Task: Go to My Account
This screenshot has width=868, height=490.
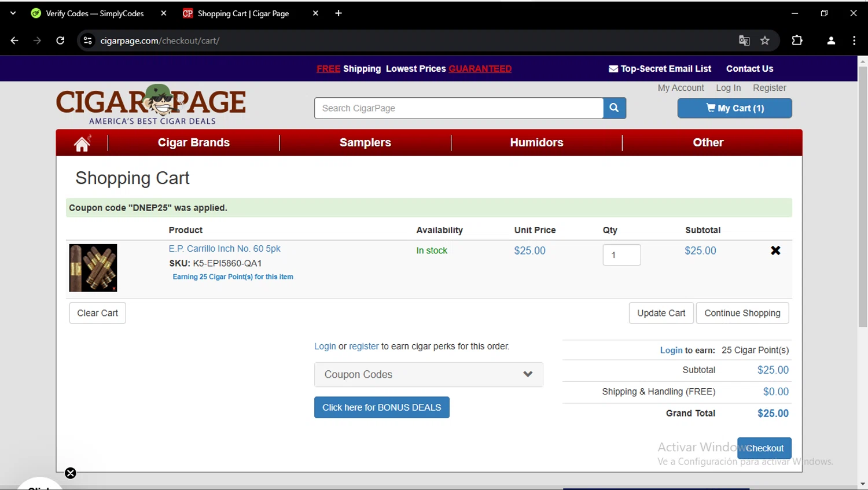Action: pos(681,88)
